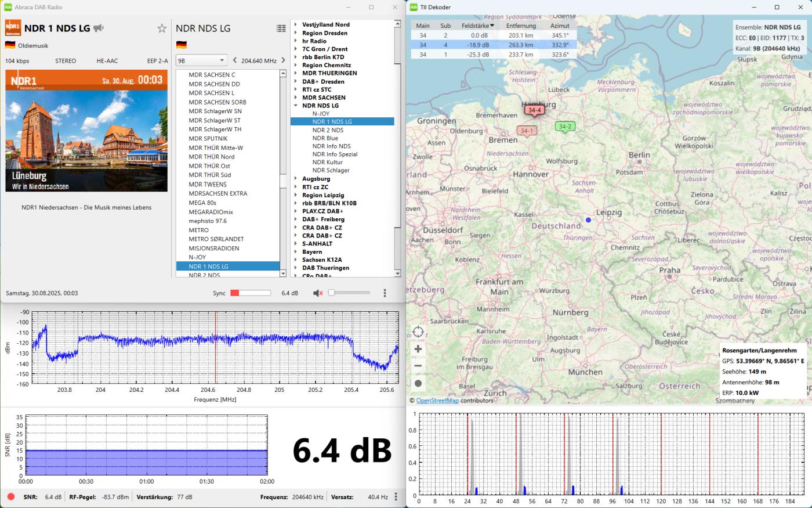Click the ensemble tree scrollbar up arrow

[397, 24]
